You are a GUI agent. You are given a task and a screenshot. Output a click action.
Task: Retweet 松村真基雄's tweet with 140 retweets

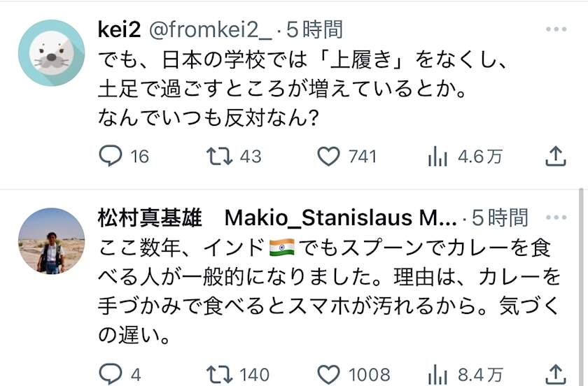click(219, 374)
